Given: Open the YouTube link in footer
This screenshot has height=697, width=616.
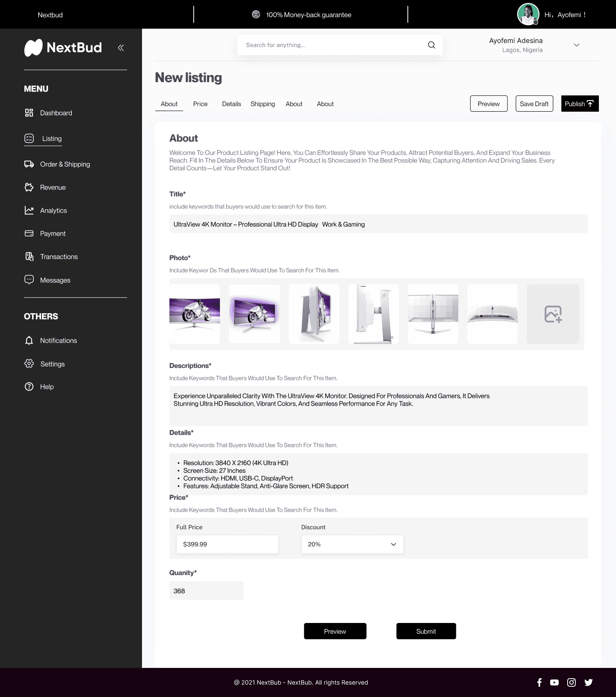Looking at the screenshot, I should (x=554, y=682).
